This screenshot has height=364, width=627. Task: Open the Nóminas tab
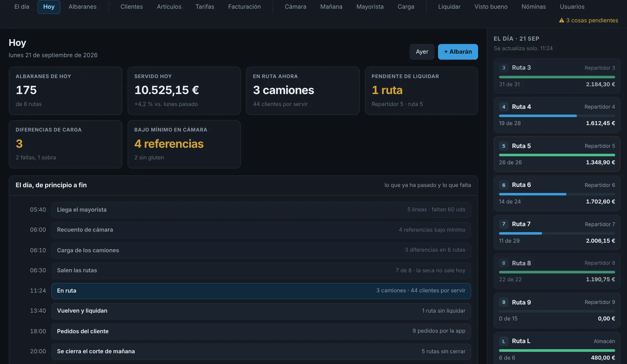click(x=534, y=7)
